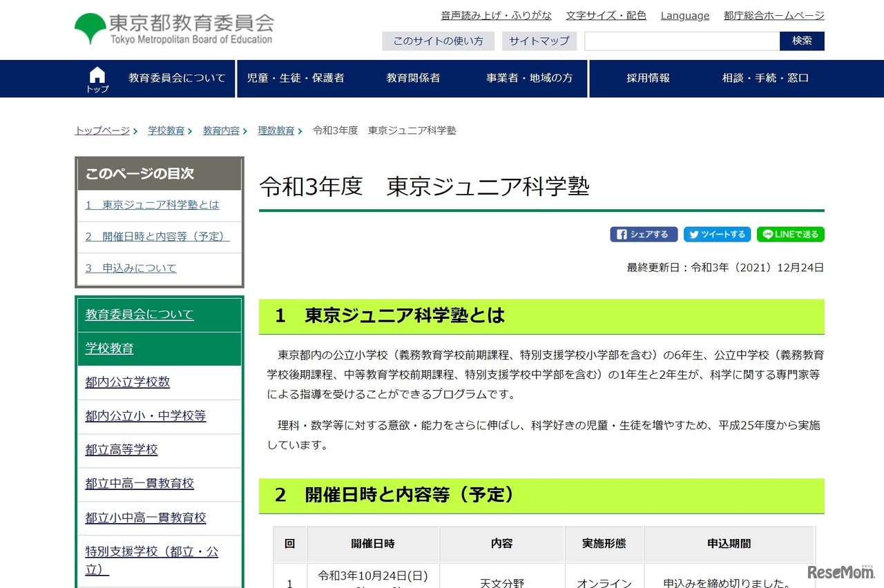Jump to 3 申込みについて in contents

click(131, 268)
